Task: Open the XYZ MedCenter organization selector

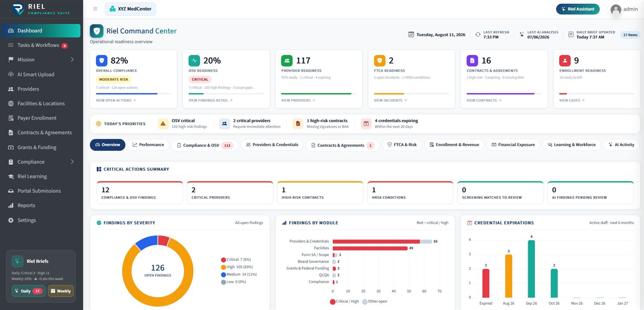Action: pyautogui.click(x=130, y=9)
